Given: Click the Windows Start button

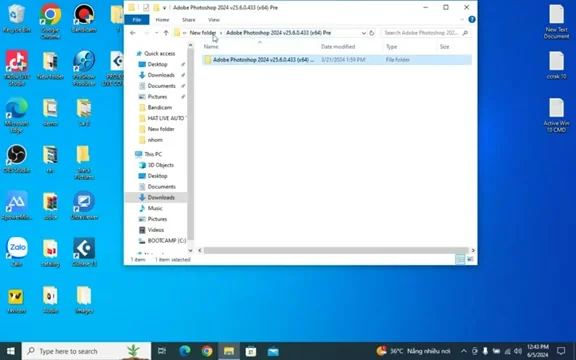Looking at the screenshot, I should [x=11, y=351].
